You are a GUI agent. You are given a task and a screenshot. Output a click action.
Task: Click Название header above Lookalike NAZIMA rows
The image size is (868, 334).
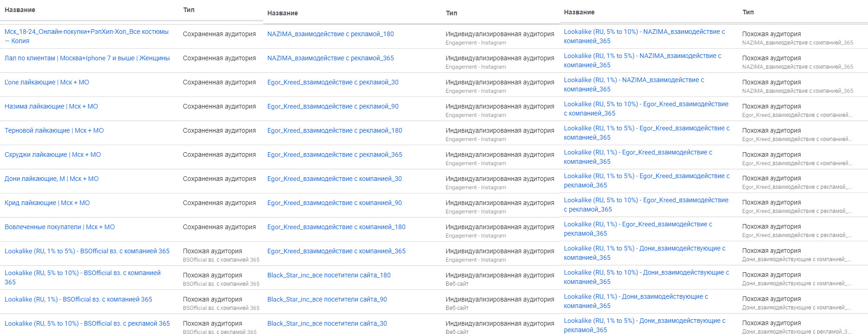pyautogui.click(x=579, y=12)
